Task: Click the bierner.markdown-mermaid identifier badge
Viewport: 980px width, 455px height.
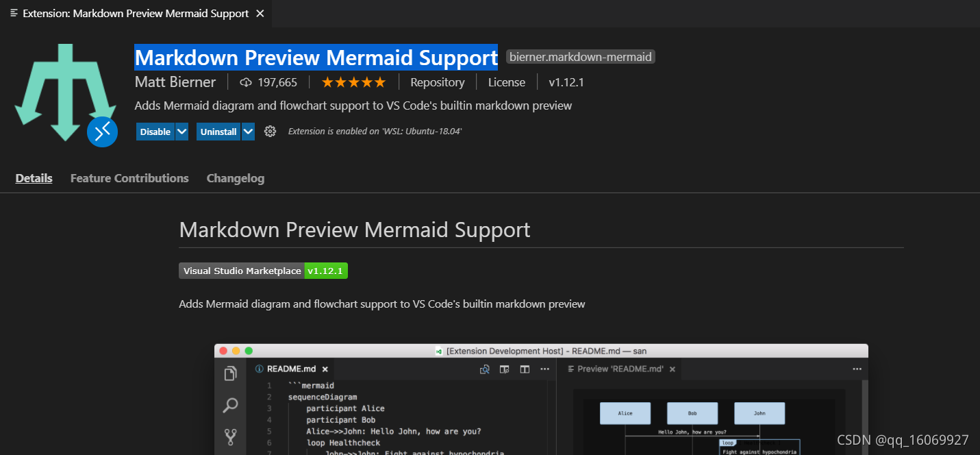Action: (x=581, y=57)
